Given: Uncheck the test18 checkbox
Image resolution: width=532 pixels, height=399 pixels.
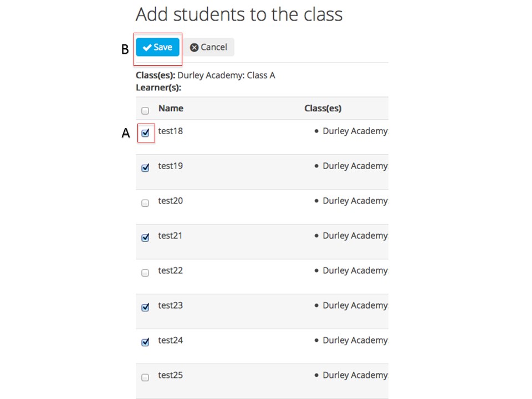Looking at the screenshot, I should coord(145,132).
